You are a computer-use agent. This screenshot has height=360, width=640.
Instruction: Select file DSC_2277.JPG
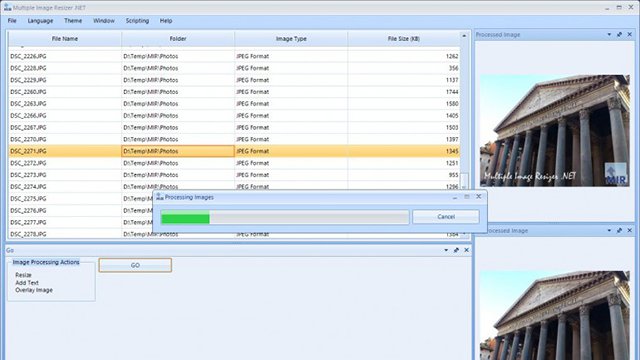[x=28, y=222]
